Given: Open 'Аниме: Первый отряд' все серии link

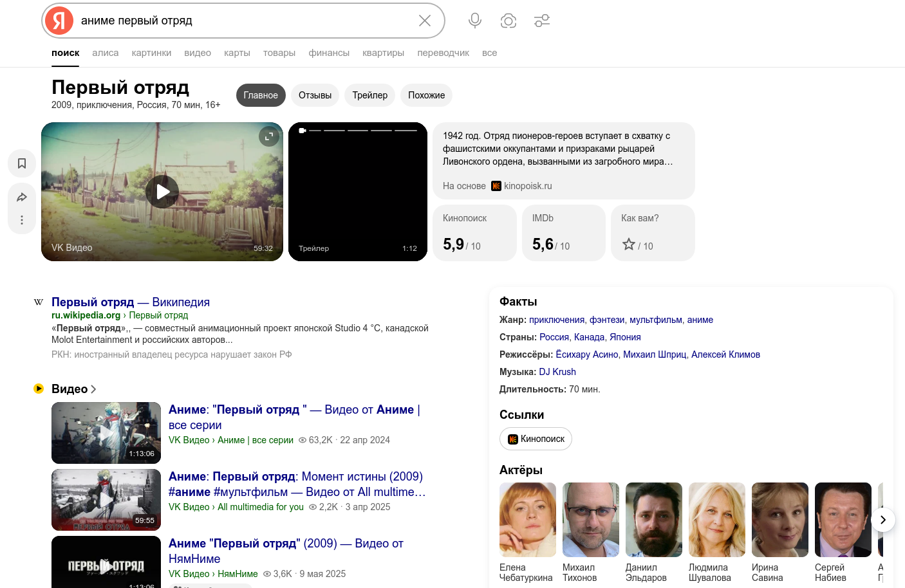Looking at the screenshot, I should [294, 417].
